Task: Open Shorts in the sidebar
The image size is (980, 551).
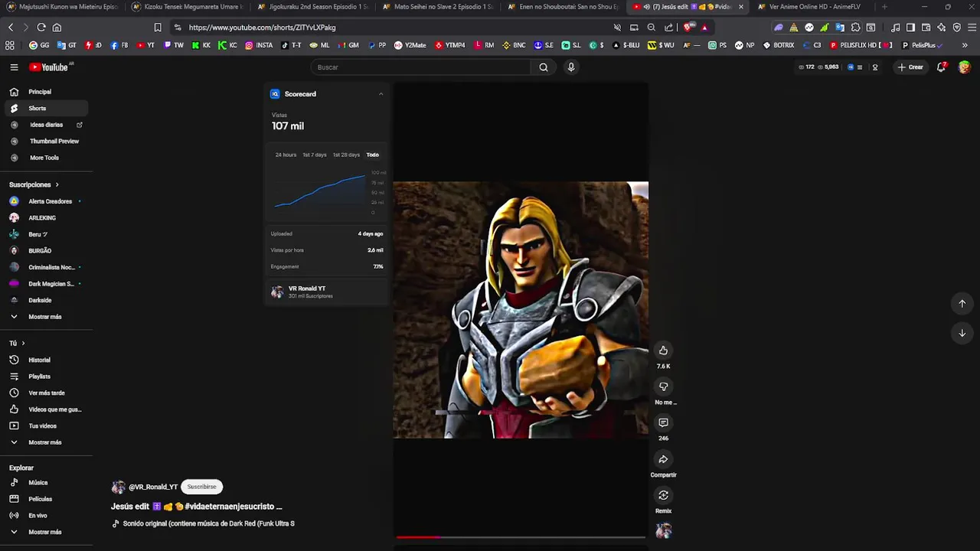Action: tap(46, 109)
